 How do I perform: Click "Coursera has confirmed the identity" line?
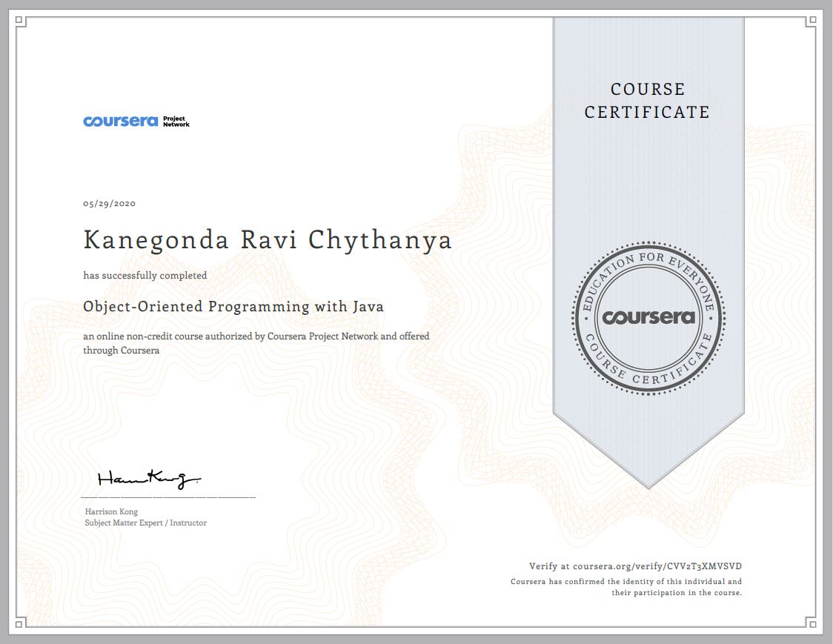click(x=626, y=582)
